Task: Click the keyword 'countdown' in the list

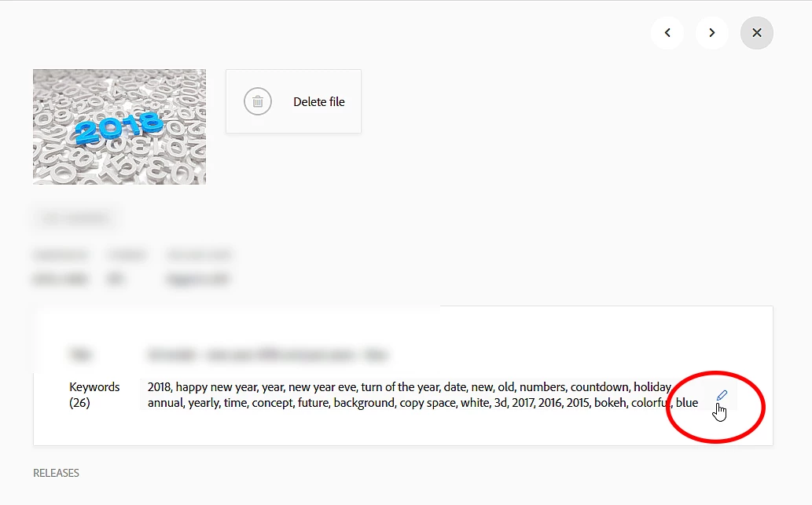Action: (600, 387)
